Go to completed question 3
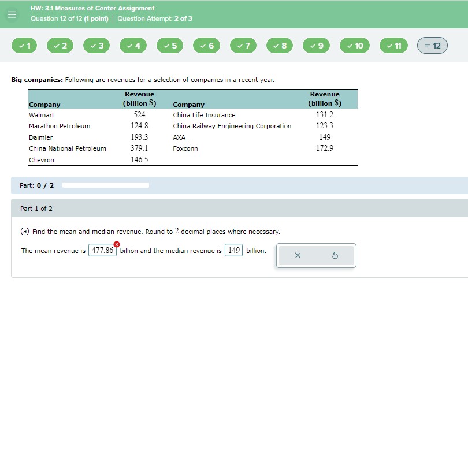This screenshot has width=468, height=476. pos(96,46)
